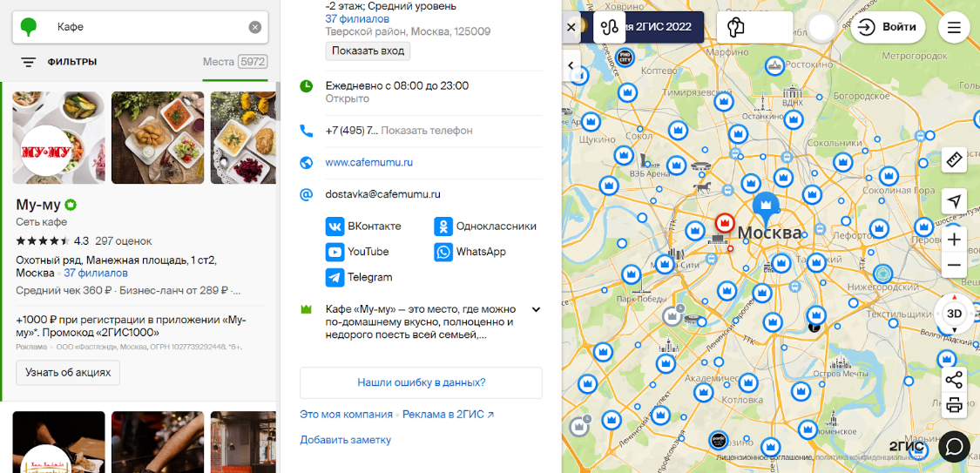Viewport: 980px width, 473px height.
Task: Open the chat support bubble
Action: [x=954, y=446]
